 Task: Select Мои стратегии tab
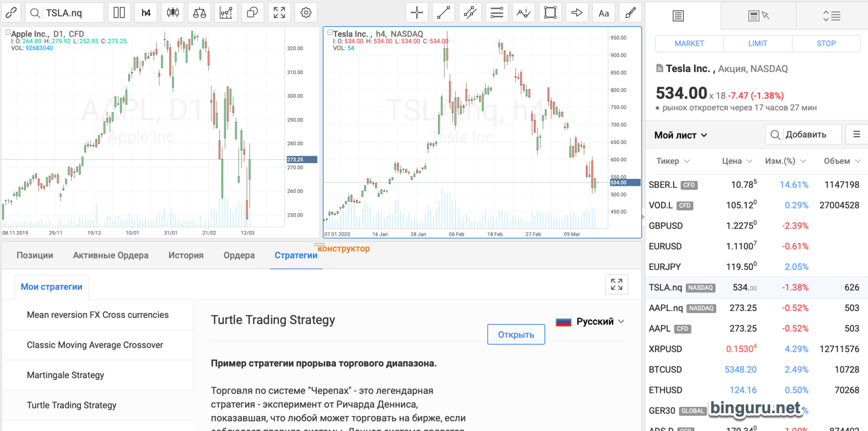[x=51, y=286]
